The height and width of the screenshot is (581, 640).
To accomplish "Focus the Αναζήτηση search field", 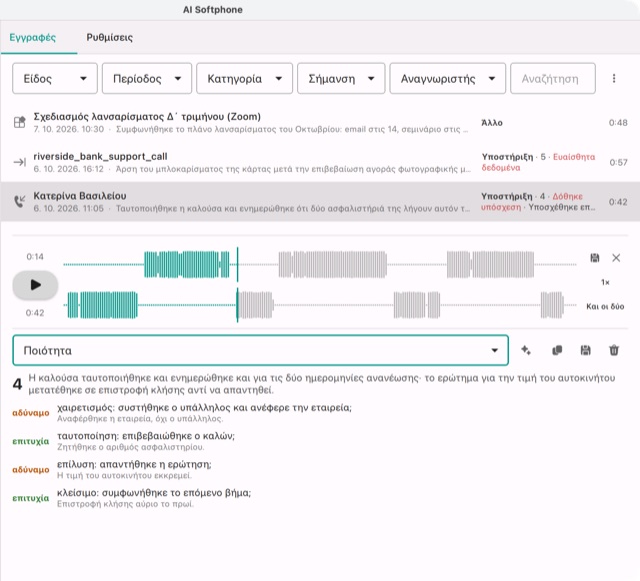I will 553,78.
